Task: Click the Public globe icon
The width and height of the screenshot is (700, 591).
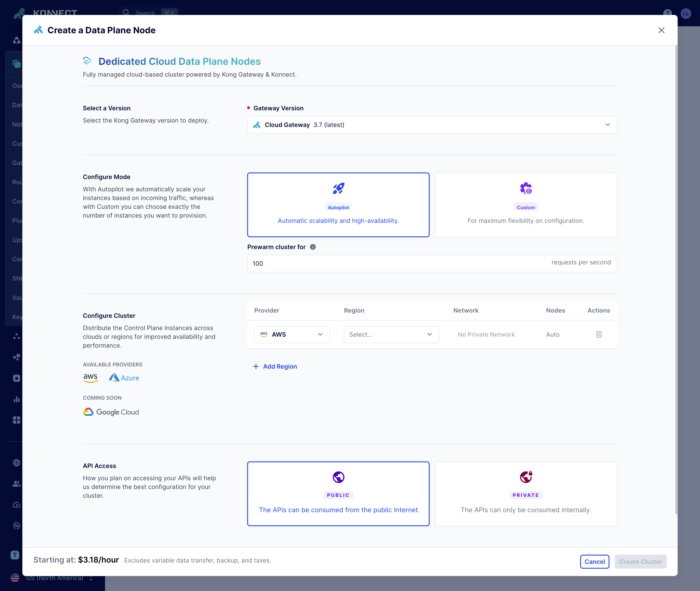Action: pyautogui.click(x=338, y=477)
